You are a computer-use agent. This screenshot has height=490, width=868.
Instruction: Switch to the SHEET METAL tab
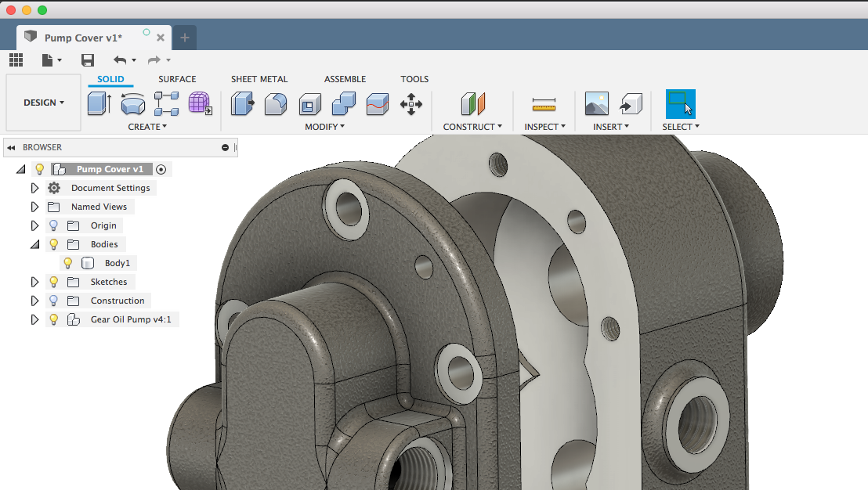point(259,79)
